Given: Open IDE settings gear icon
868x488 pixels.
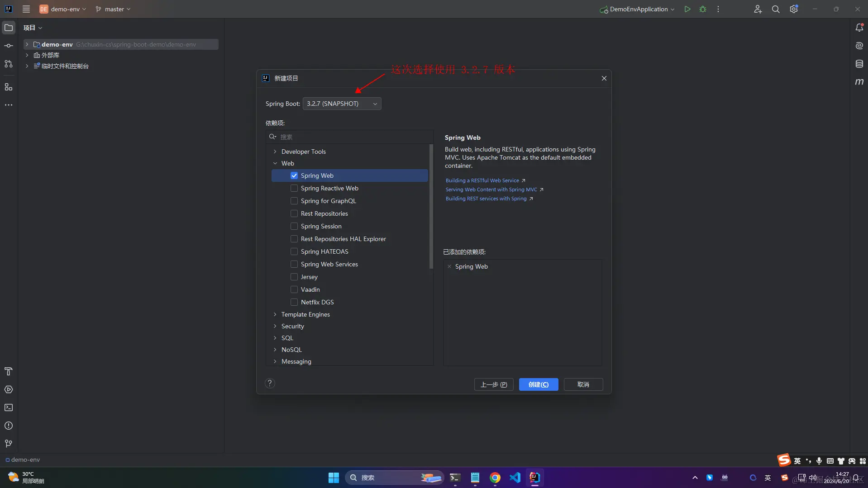Looking at the screenshot, I should pyautogui.click(x=794, y=9).
